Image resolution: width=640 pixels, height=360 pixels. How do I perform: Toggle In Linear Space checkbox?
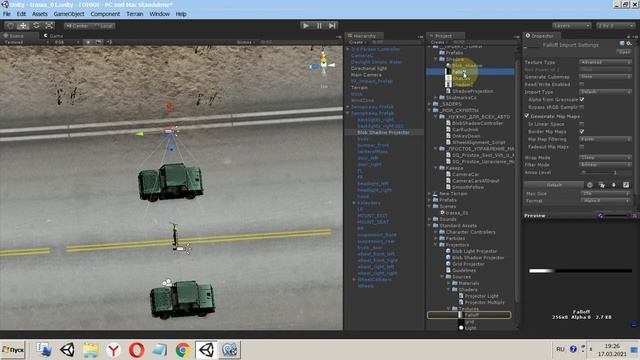[582, 124]
